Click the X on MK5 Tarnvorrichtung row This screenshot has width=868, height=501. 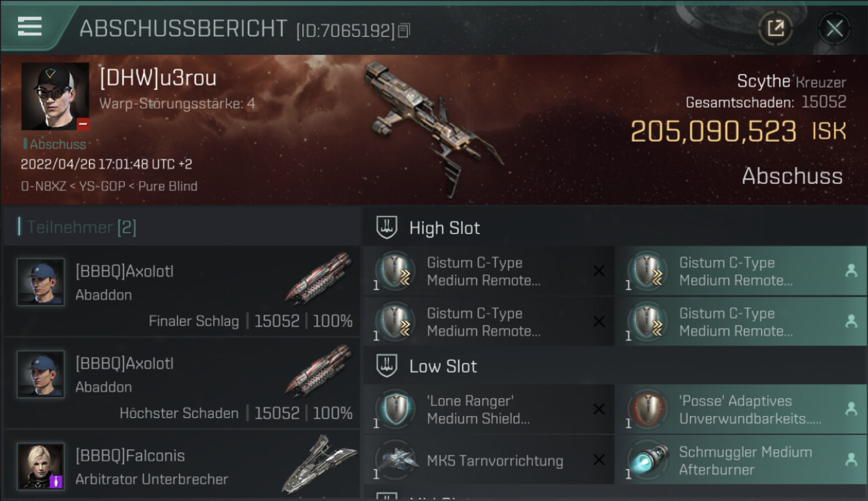point(599,460)
